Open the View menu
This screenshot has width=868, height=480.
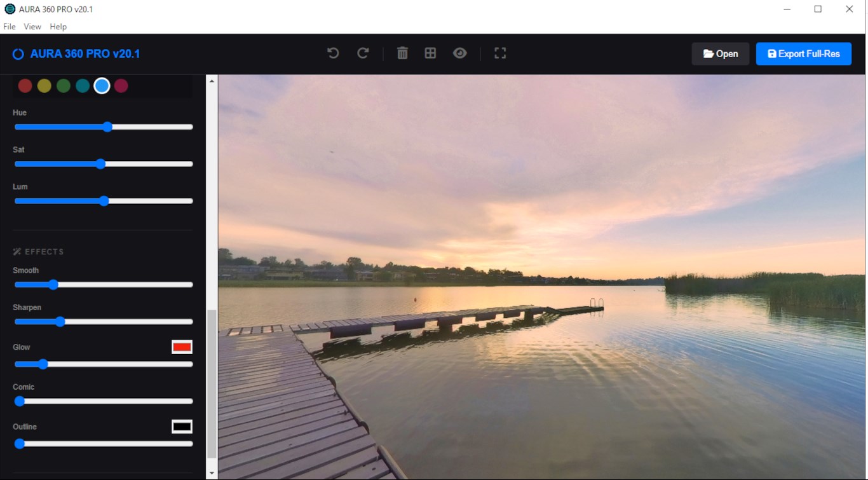pyautogui.click(x=32, y=27)
